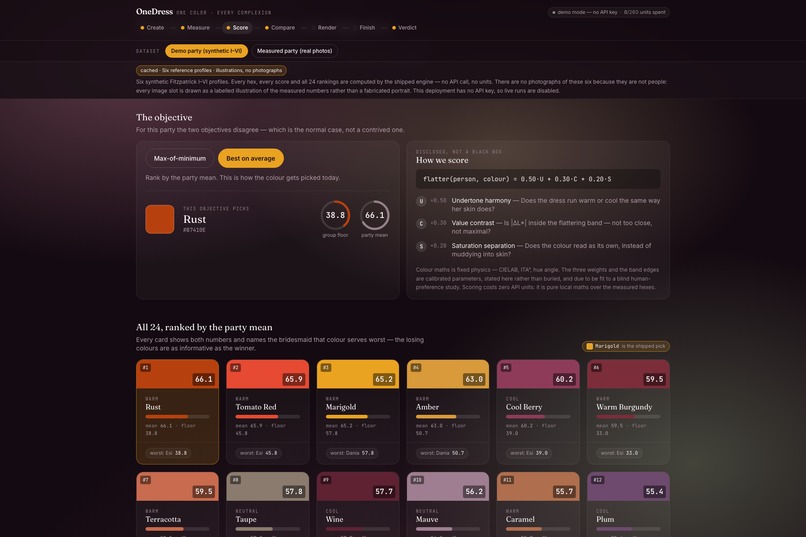Switch to the Render step
The width and height of the screenshot is (806, 537).
point(324,28)
